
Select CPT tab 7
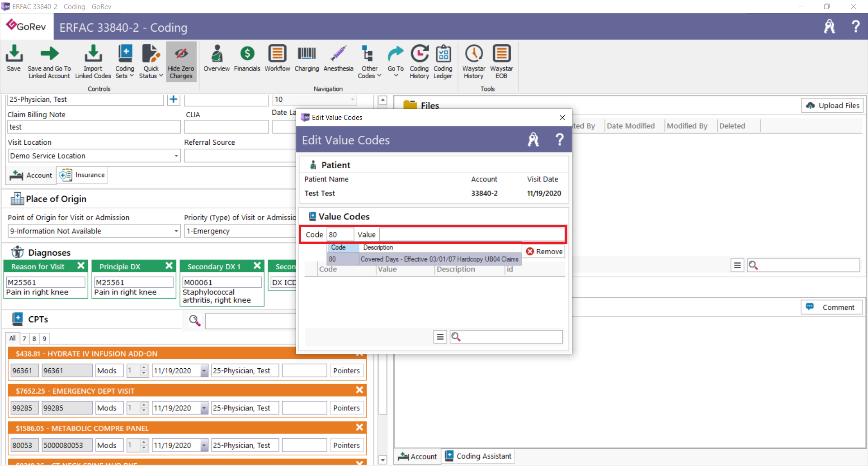24,338
